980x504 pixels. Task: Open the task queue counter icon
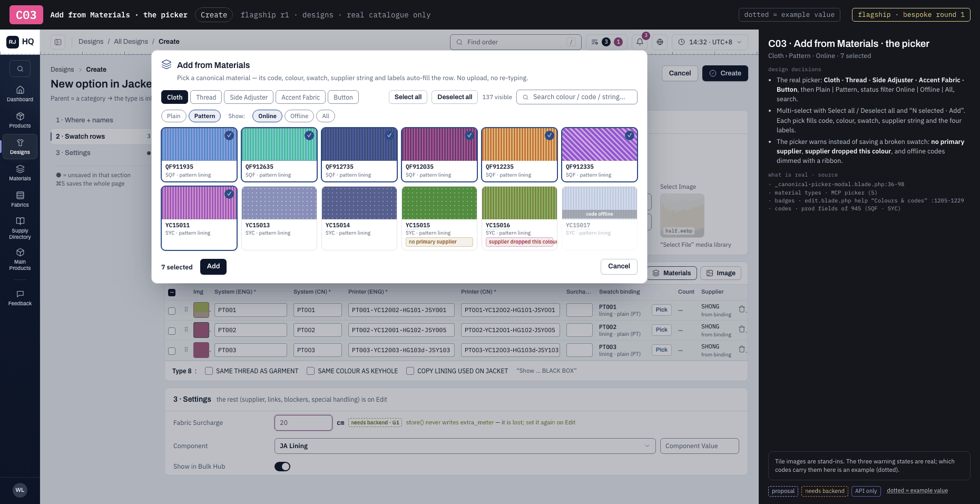tap(606, 42)
